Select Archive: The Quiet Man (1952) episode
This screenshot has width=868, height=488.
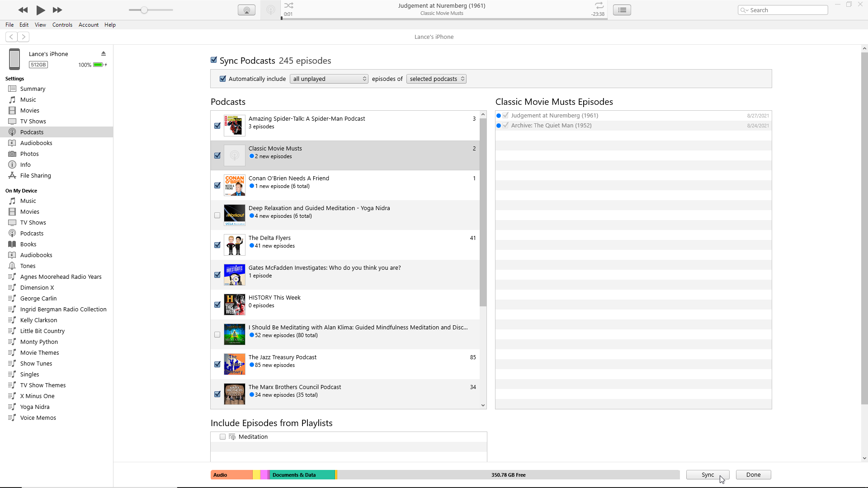point(633,126)
